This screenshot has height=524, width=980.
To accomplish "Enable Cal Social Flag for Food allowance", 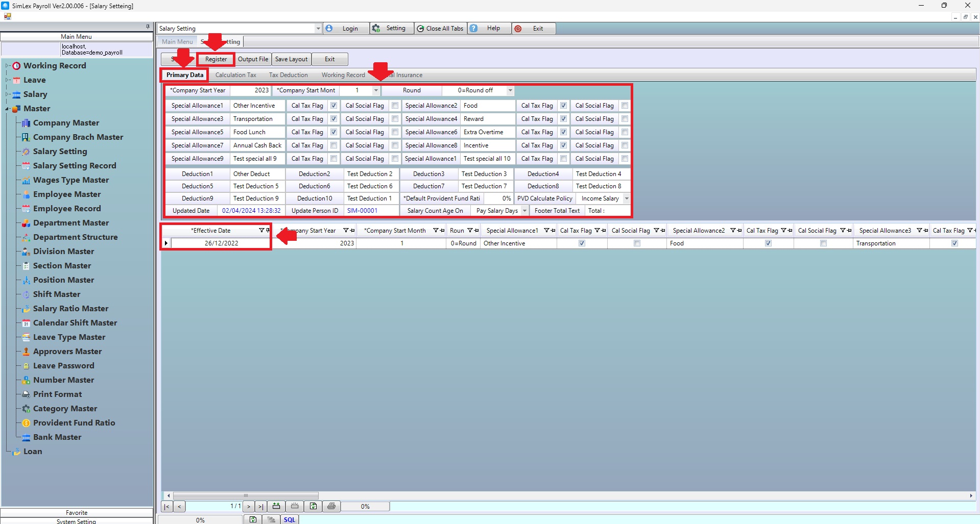I will coord(625,106).
